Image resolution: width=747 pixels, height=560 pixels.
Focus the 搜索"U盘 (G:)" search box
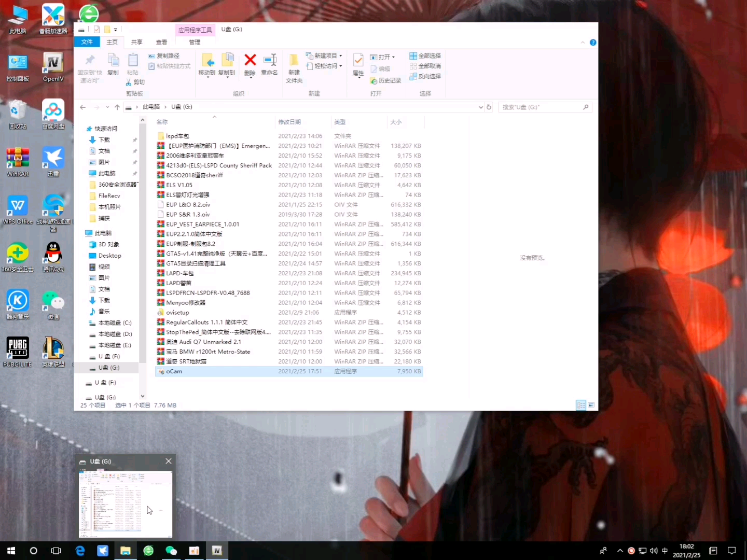pos(545,107)
